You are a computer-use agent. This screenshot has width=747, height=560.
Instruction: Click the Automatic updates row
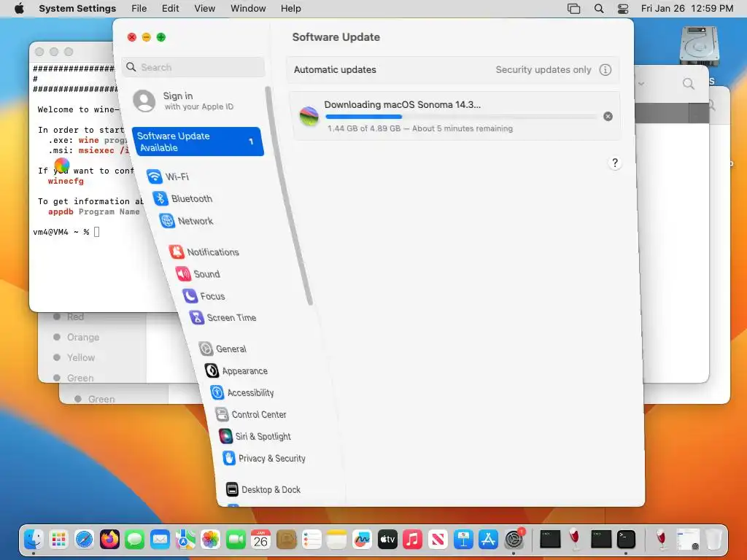click(x=453, y=70)
